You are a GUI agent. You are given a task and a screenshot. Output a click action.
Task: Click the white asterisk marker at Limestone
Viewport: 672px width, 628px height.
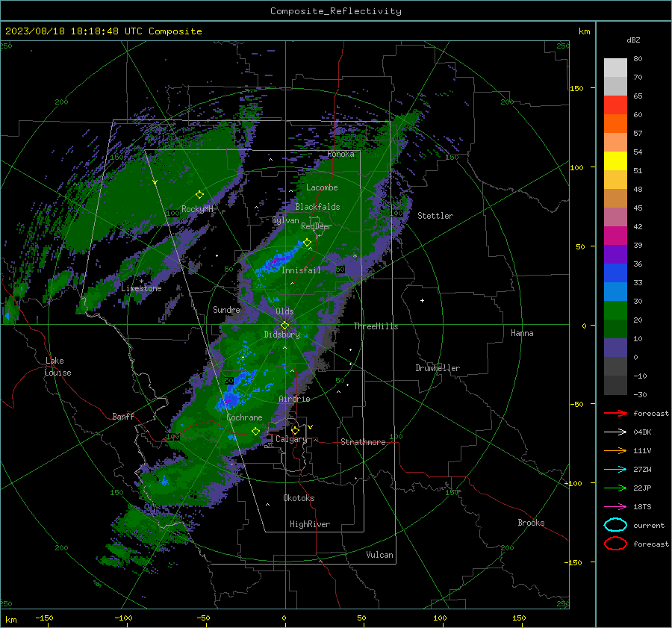click(x=141, y=282)
